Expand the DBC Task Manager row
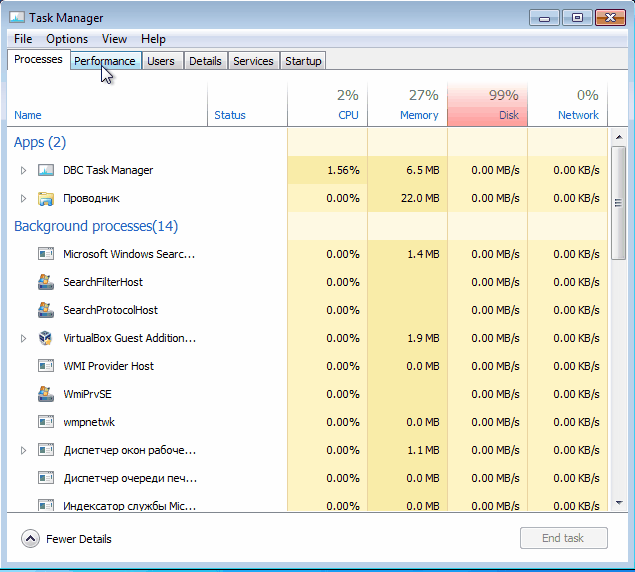 23,170
